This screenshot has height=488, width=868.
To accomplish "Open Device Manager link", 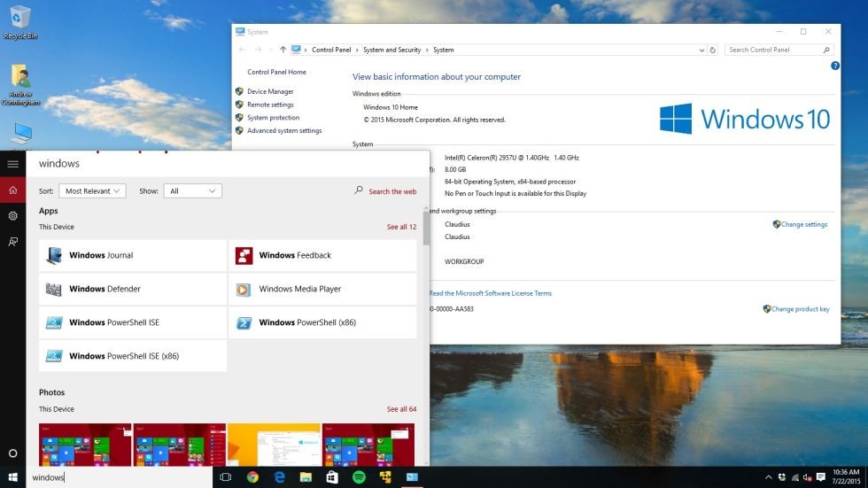I will click(x=270, y=91).
